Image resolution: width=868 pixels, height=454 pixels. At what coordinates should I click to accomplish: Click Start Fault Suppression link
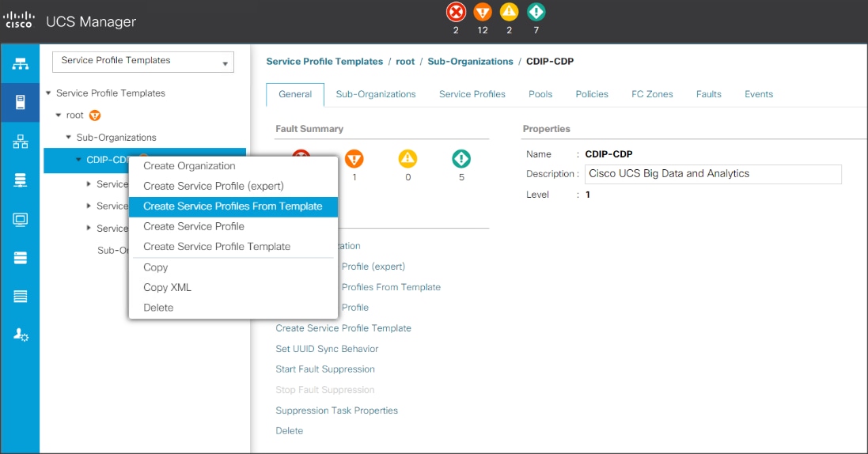pos(325,369)
